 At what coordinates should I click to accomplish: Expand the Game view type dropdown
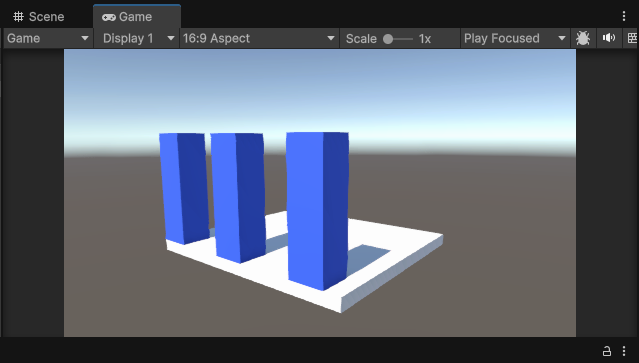48,38
